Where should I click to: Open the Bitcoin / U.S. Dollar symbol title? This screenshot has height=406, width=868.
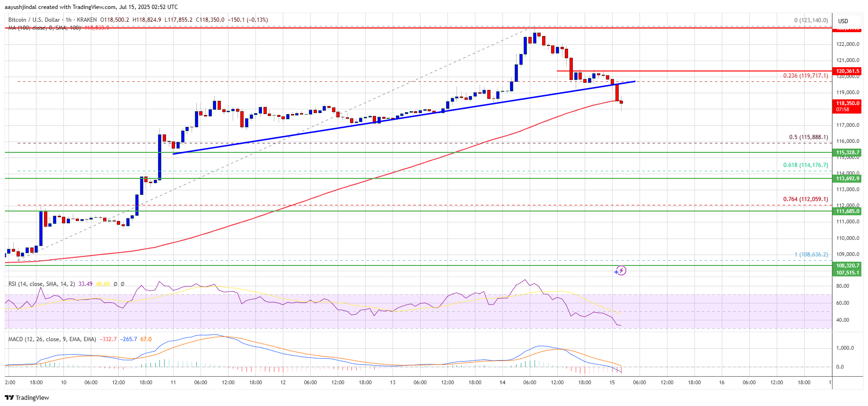[x=34, y=20]
